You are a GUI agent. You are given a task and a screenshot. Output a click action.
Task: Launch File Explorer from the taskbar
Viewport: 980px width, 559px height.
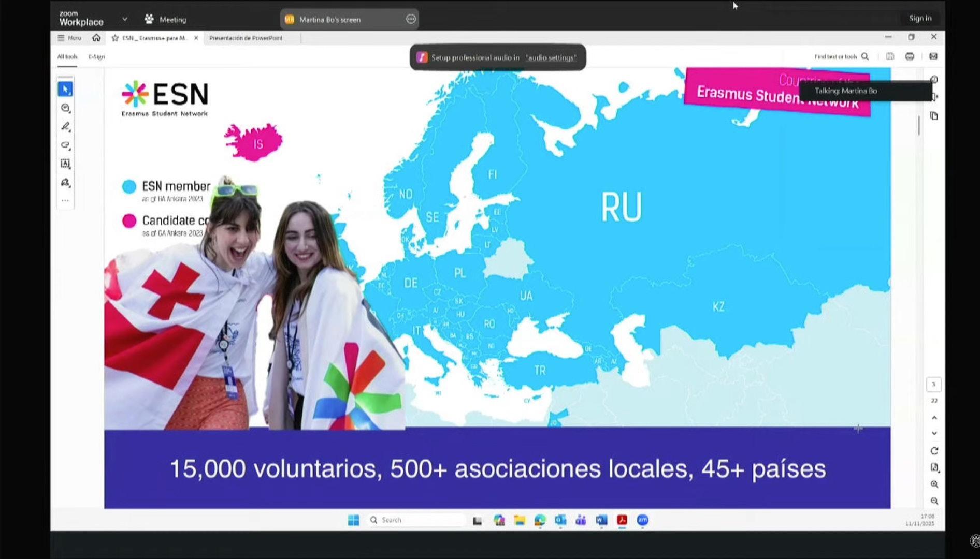[x=520, y=520]
